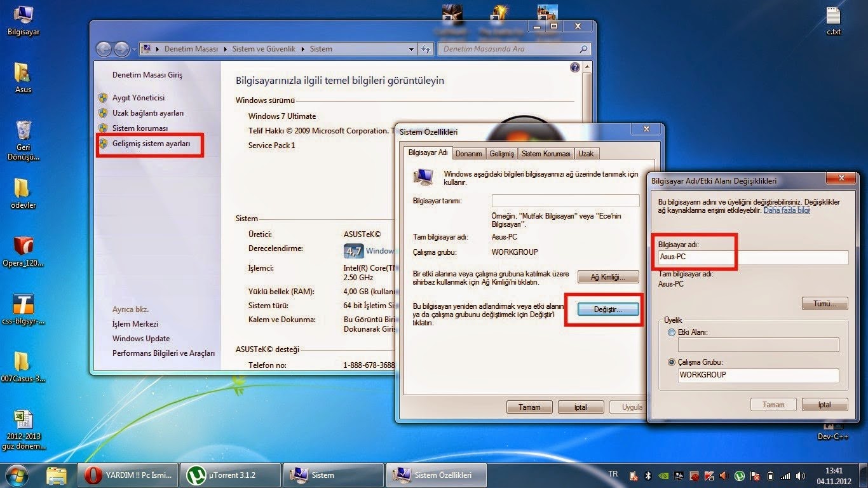Open the Windows Start menu
868x488 pixels.
pyautogui.click(x=18, y=475)
